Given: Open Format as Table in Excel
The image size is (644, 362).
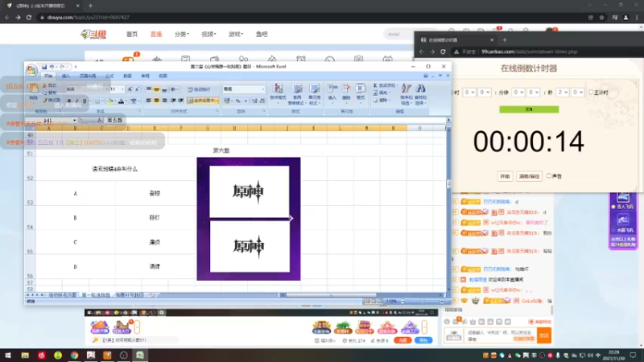Looking at the screenshot, I should coord(297,94).
